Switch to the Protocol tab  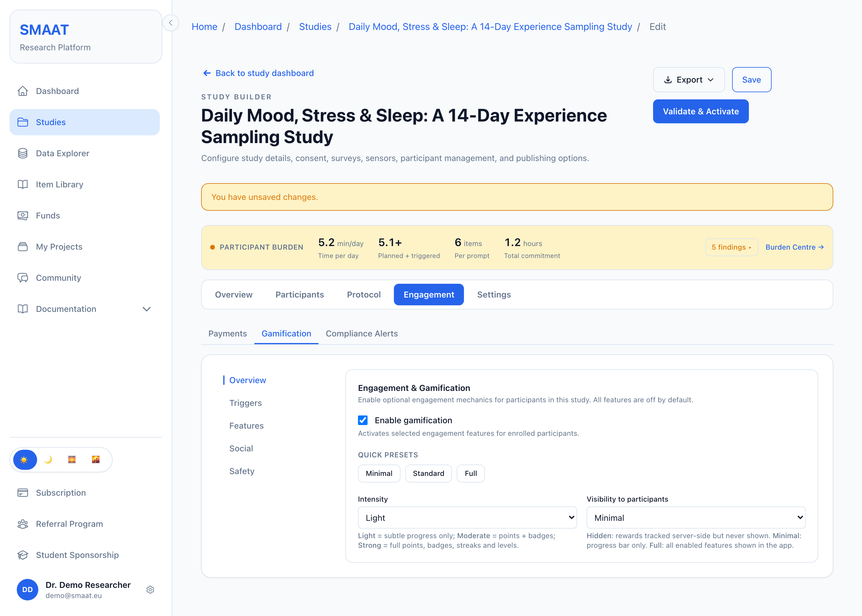tap(363, 294)
